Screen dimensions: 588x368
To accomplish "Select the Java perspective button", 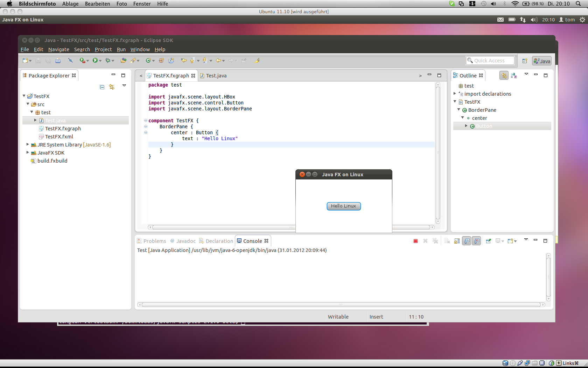I will (541, 61).
